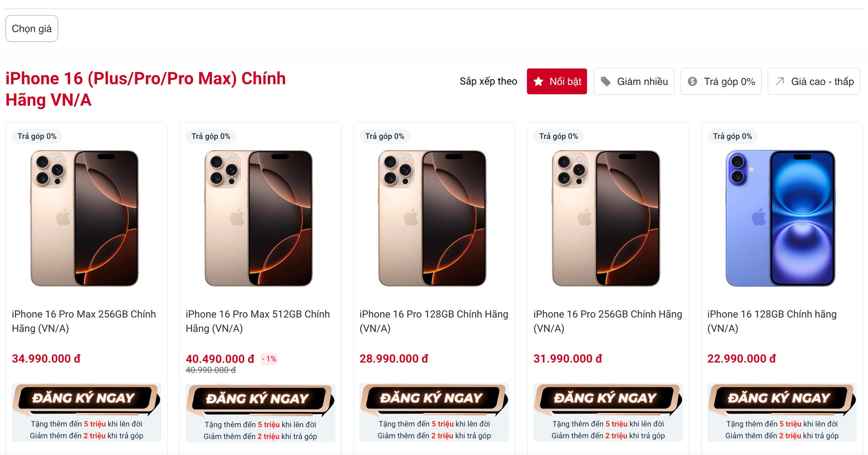Click the arrow icon on Giá cao - thấp
The width and height of the screenshot is (868, 455).
click(x=779, y=82)
